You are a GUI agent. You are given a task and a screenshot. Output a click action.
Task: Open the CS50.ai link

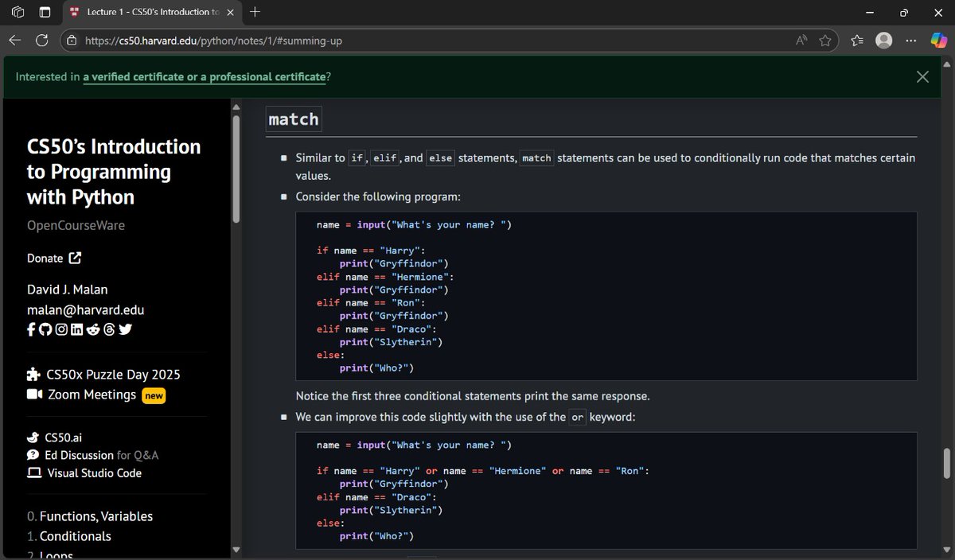(63, 437)
